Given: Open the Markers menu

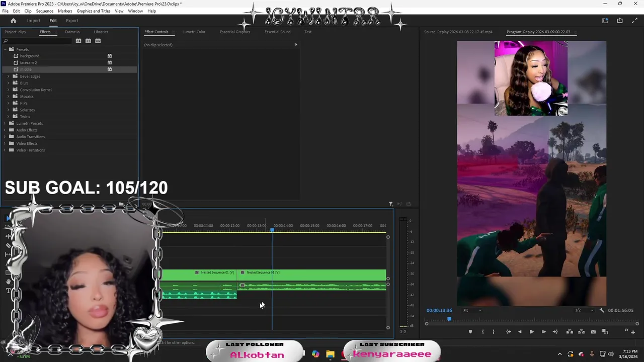Looking at the screenshot, I should [65, 11].
